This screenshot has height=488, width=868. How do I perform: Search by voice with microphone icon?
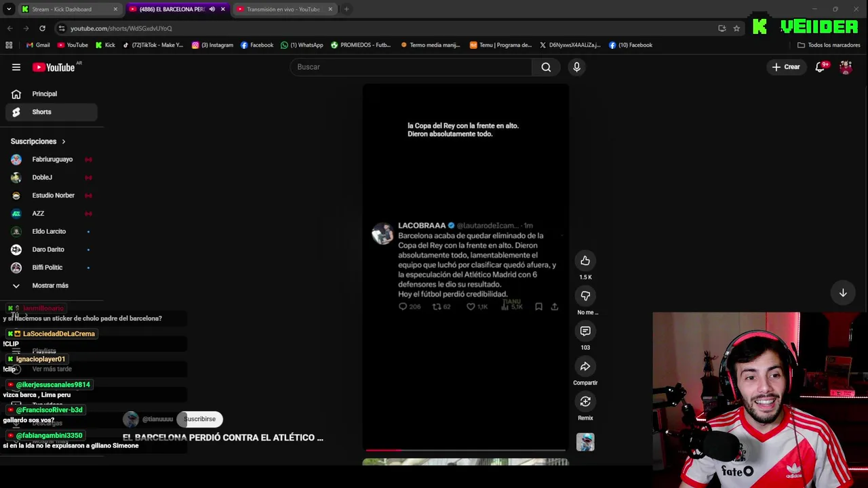point(576,67)
